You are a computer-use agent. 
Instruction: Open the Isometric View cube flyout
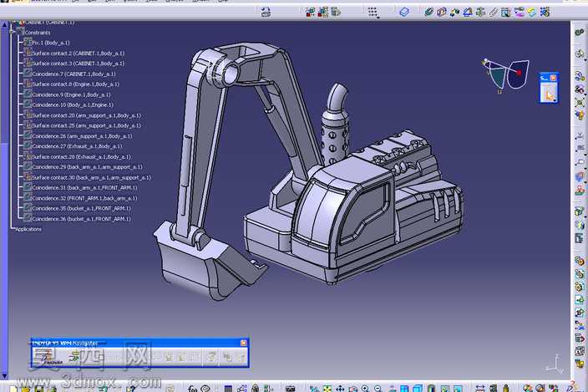click(x=418, y=389)
